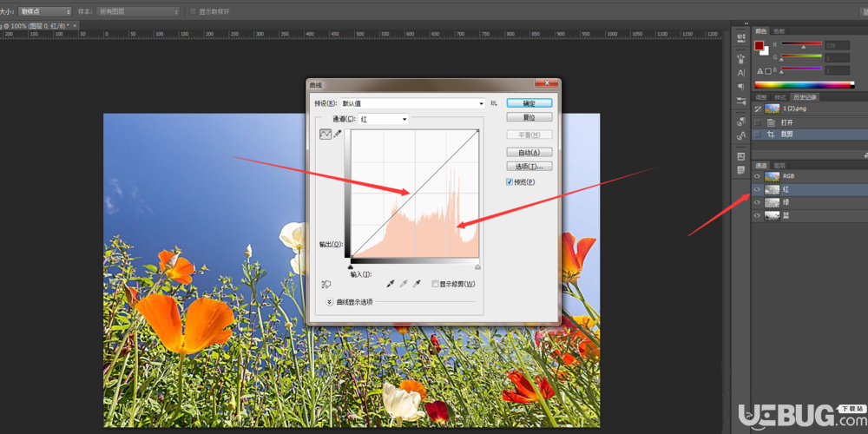Open the 取样点 sample size dropdown
The width and height of the screenshot is (868, 434).
pos(45,11)
